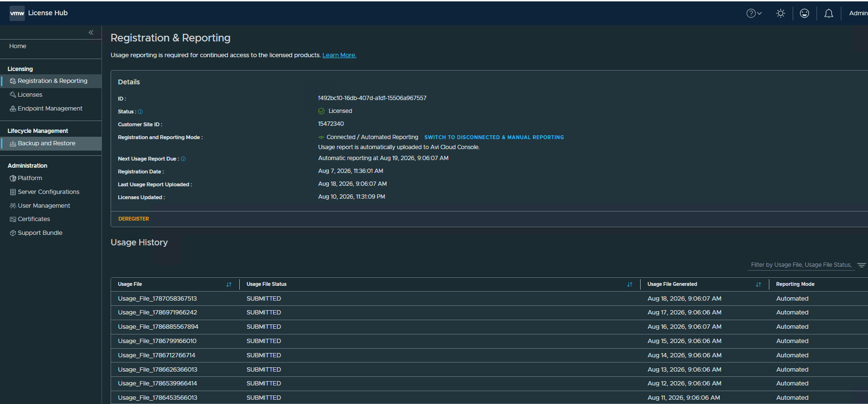Screen dimensions: 868x404
Task: Select Registration & Reporting menu item
Action: 51,81
